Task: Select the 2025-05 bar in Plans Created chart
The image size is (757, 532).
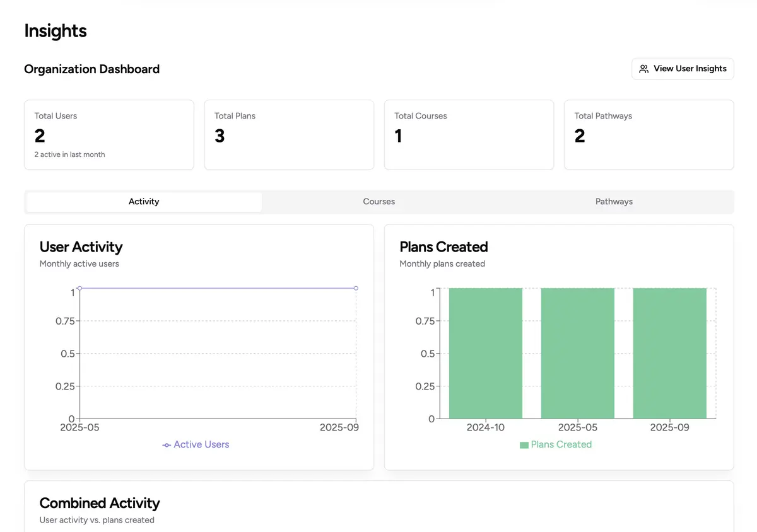Action: [x=577, y=353]
